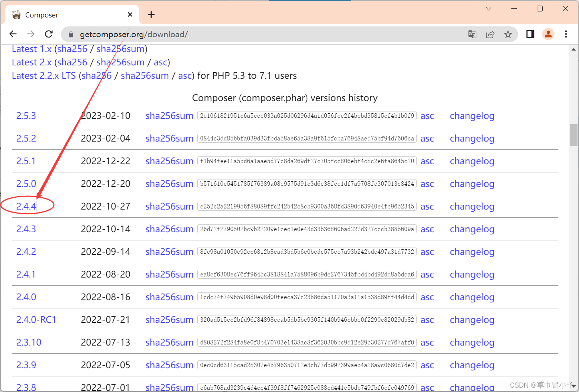Open the Latest 2.x download link
This screenshot has width=579, height=392.
tap(32, 62)
